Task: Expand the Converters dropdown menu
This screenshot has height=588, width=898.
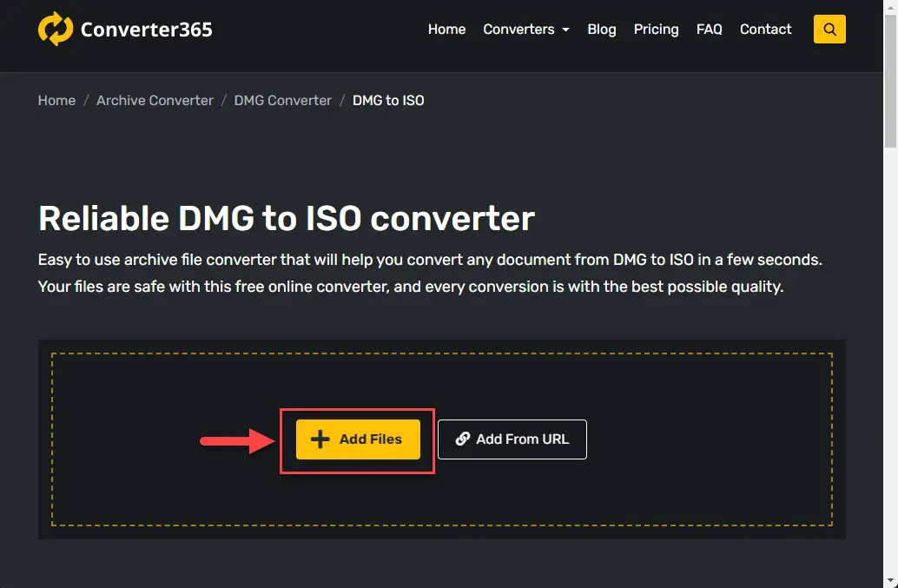Action: 526,30
